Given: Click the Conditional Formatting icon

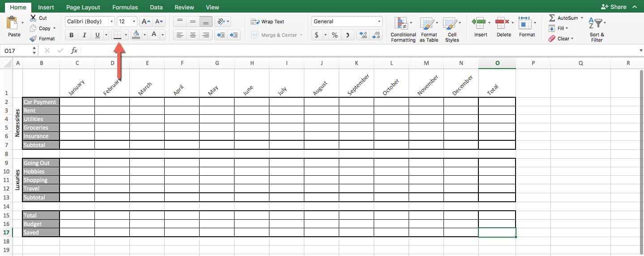Looking at the screenshot, I should pyautogui.click(x=403, y=24).
